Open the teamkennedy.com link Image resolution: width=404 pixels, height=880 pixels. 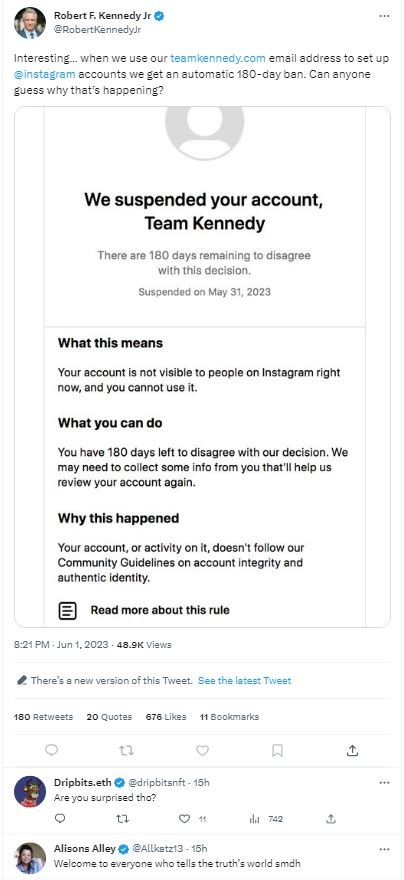(x=218, y=58)
